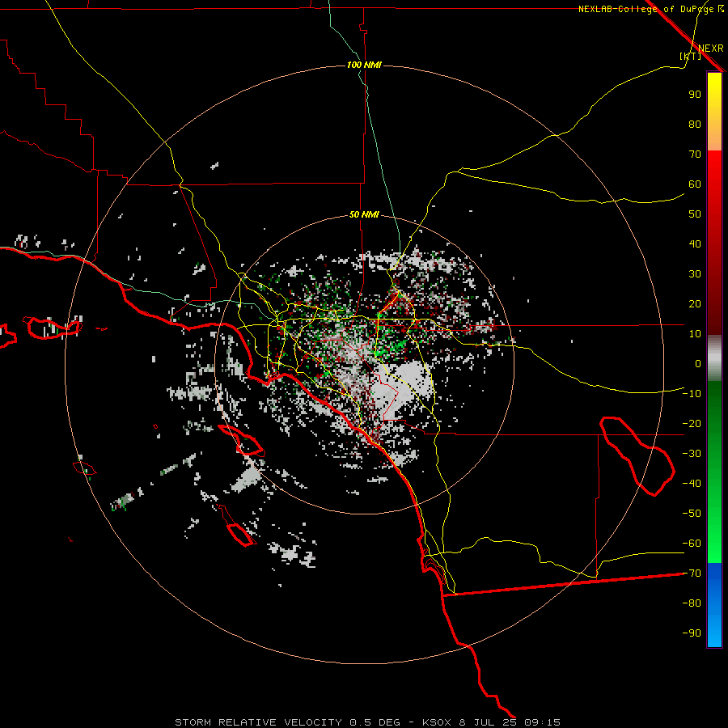728x728 pixels.
Task: Click the 0 value on the velocity scale
Action: click(x=698, y=363)
